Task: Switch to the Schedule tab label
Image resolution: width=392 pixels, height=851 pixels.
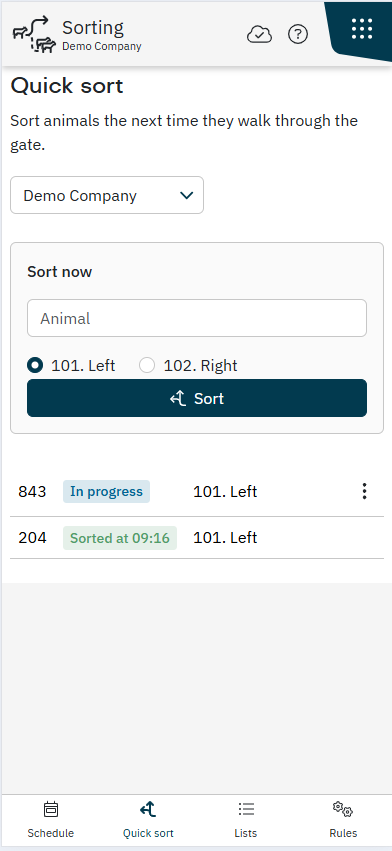Action: click(50, 833)
